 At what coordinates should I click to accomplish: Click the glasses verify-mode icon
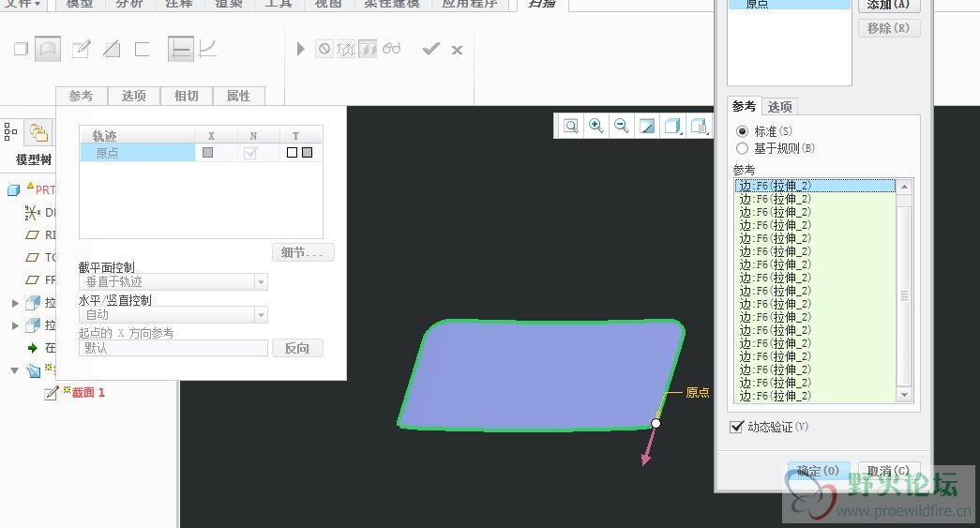[391, 48]
